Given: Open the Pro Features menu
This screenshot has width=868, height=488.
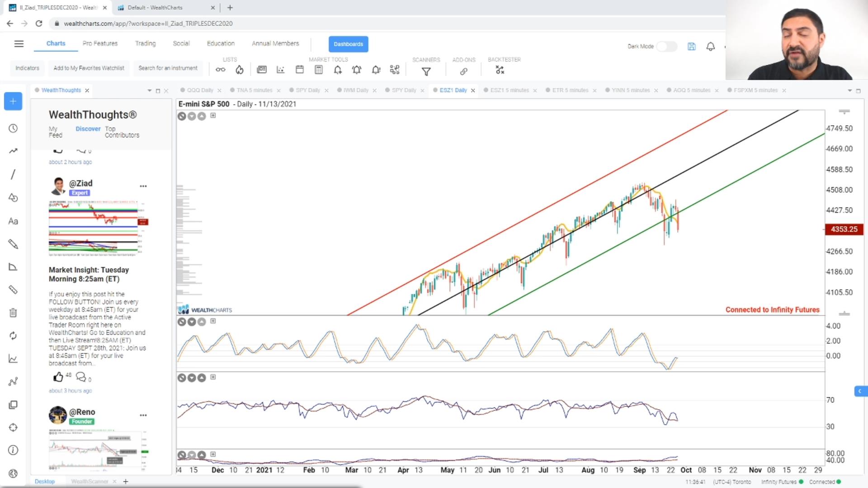Looking at the screenshot, I should click(100, 43).
